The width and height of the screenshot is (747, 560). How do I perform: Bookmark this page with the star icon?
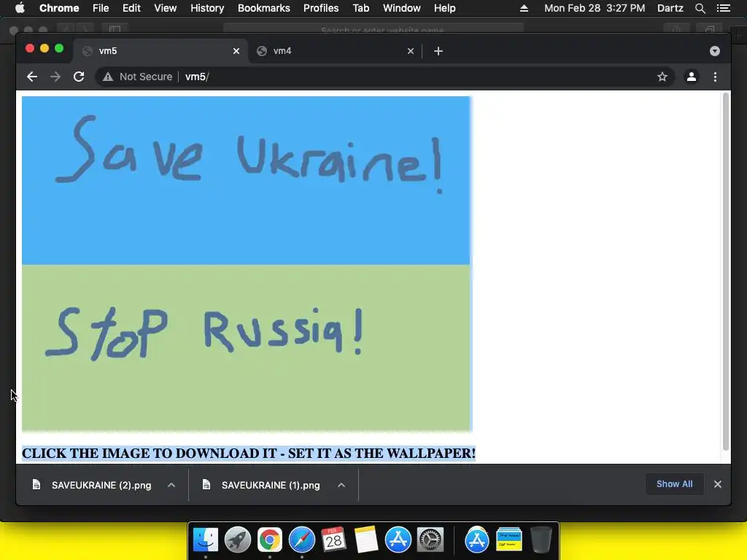(x=662, y=77)
